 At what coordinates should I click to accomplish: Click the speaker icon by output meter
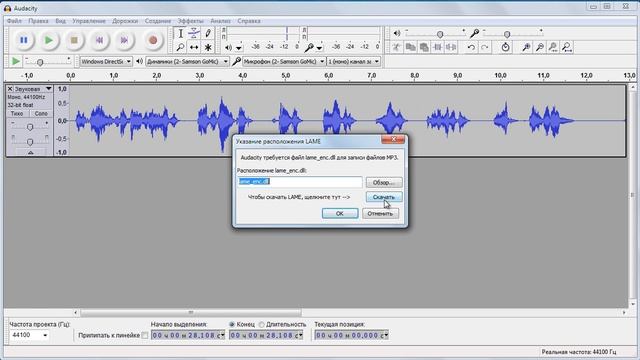click(228, 47)
